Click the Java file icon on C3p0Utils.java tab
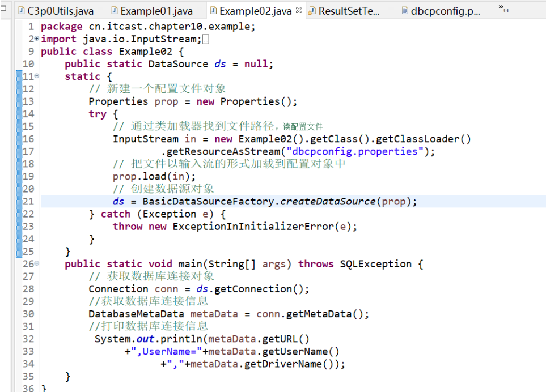Screen dimensions: 546x392 click(22, 10)
